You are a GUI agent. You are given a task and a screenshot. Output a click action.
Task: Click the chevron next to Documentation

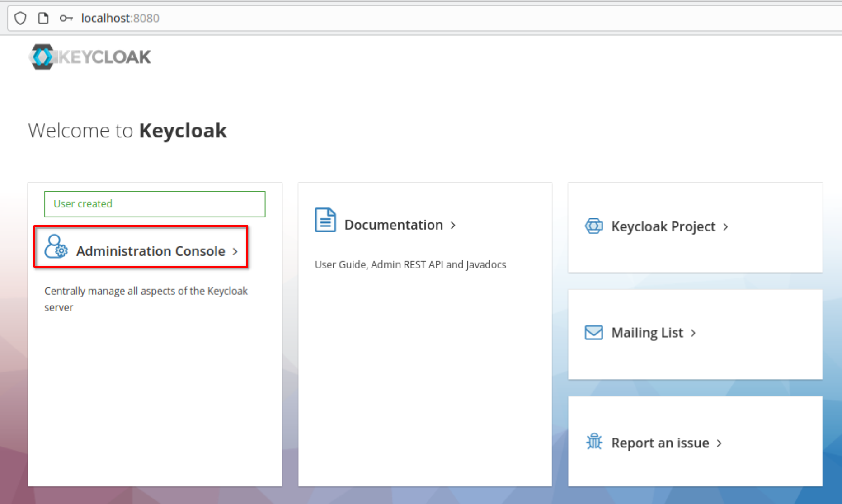[x=453, y=225]
